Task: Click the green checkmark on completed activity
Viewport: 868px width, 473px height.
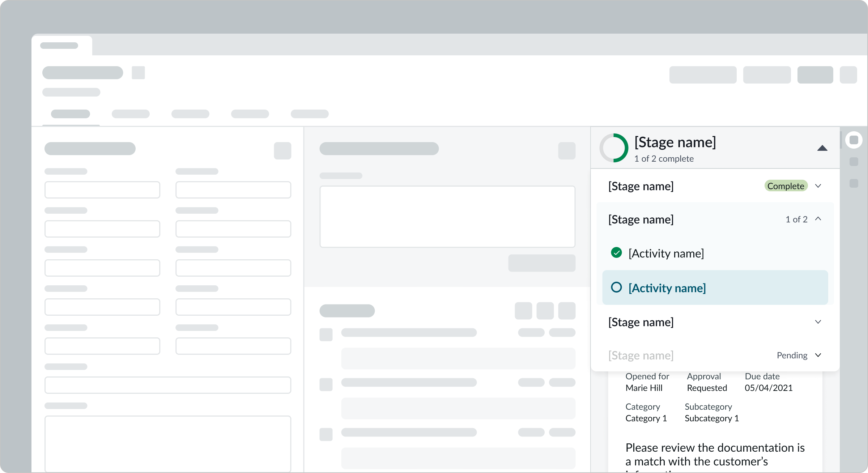Action: coord(616,253)
